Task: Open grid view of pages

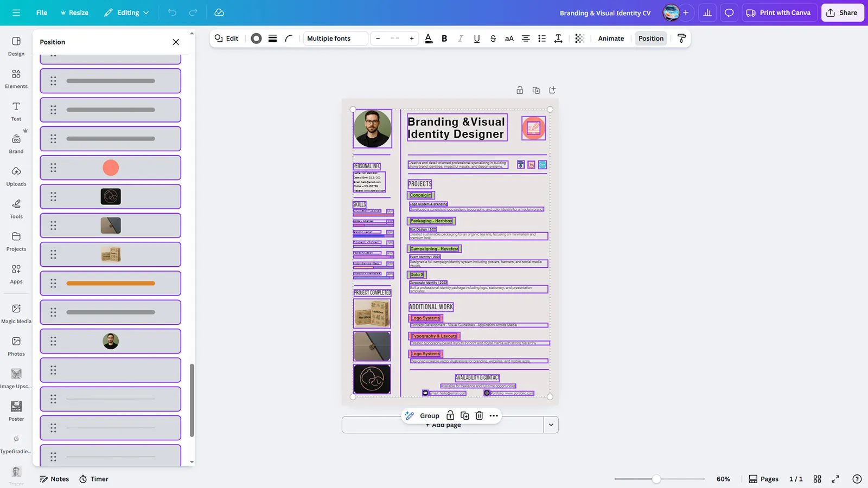Action: tap(817, 479)
